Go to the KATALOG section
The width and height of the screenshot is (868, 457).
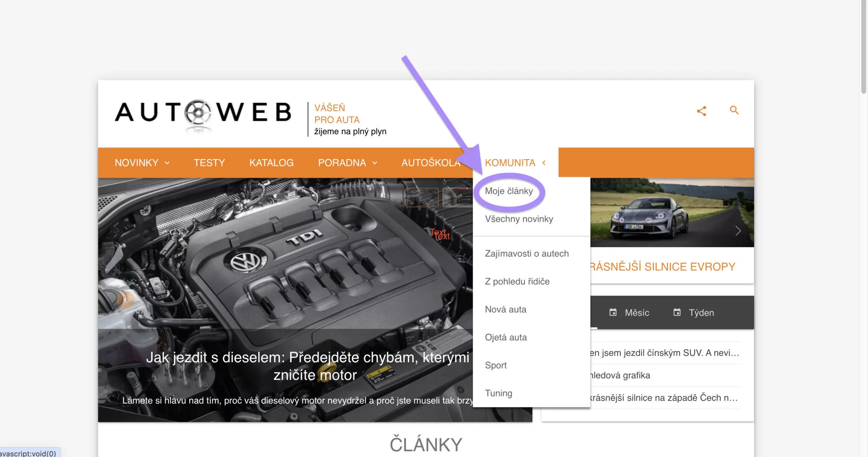click(x=271, y=163)
